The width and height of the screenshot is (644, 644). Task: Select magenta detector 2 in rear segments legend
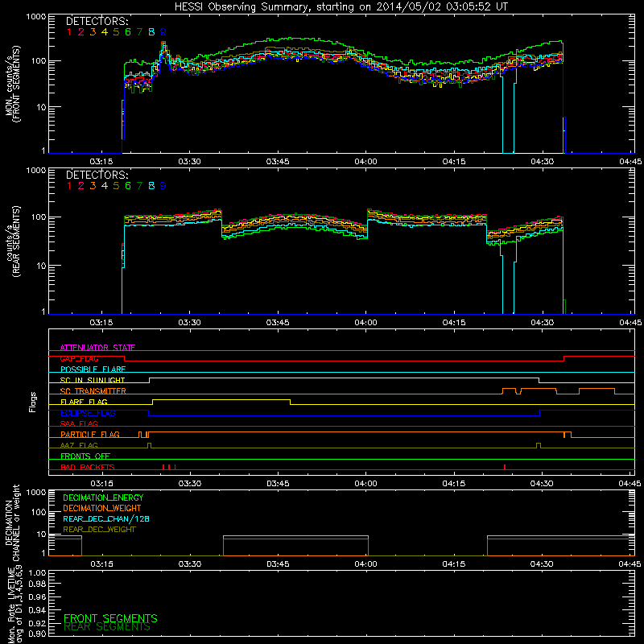click(81, 186)
